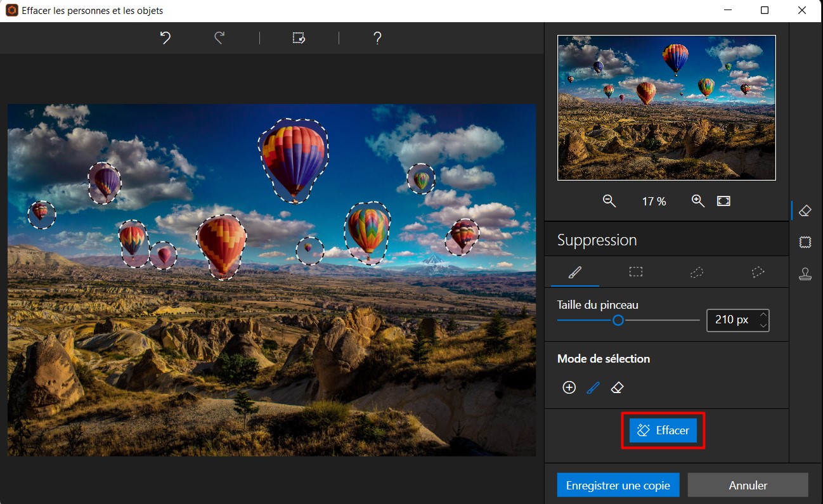
Task: Maximize the Effacer les personnes window
Action: point(765,10)
